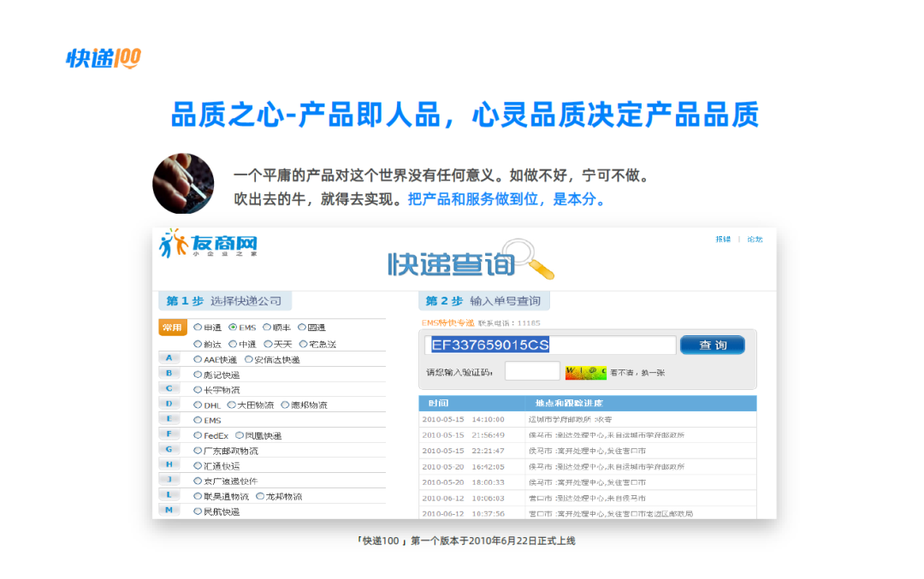This screenshot has width=924, height=579.
Task: Click the blue 查询 search button
Action: 713,346
